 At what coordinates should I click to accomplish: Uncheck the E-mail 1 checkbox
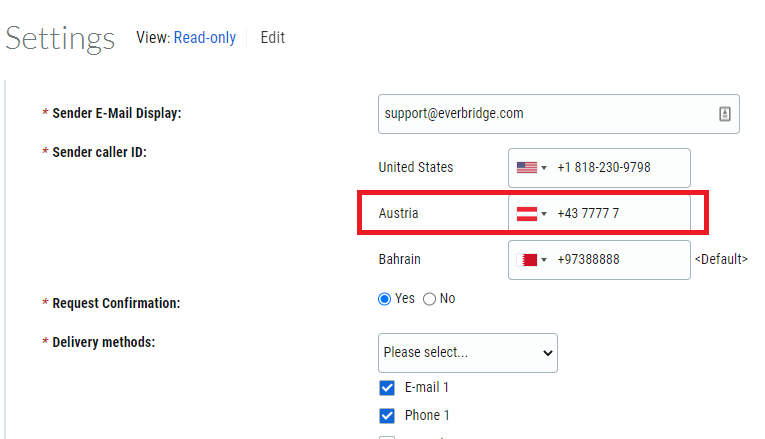click(387, 388)
